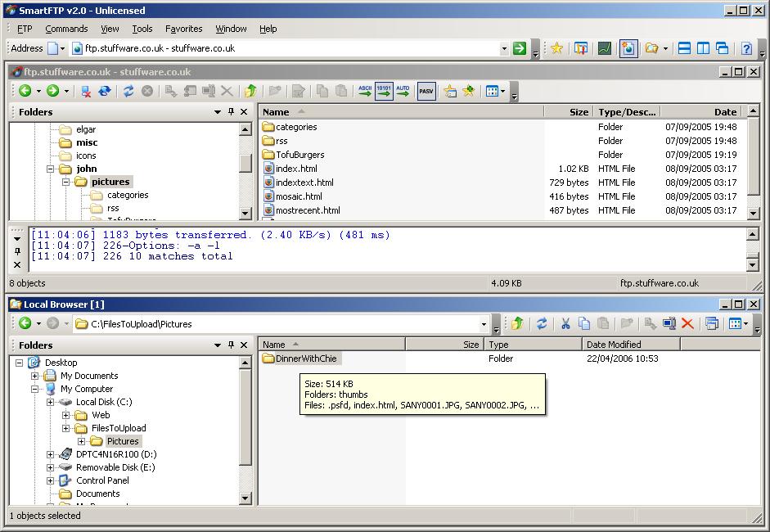The height and width of the screenshot is (532, 770).
Task: Sort local files by Type column
Action: coord(533,345)
